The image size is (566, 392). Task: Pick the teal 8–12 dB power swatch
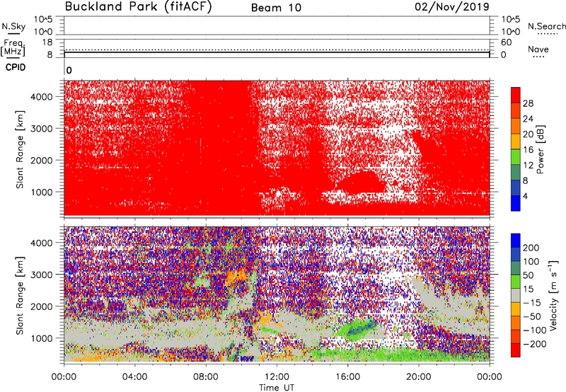(x=516, y=173)
